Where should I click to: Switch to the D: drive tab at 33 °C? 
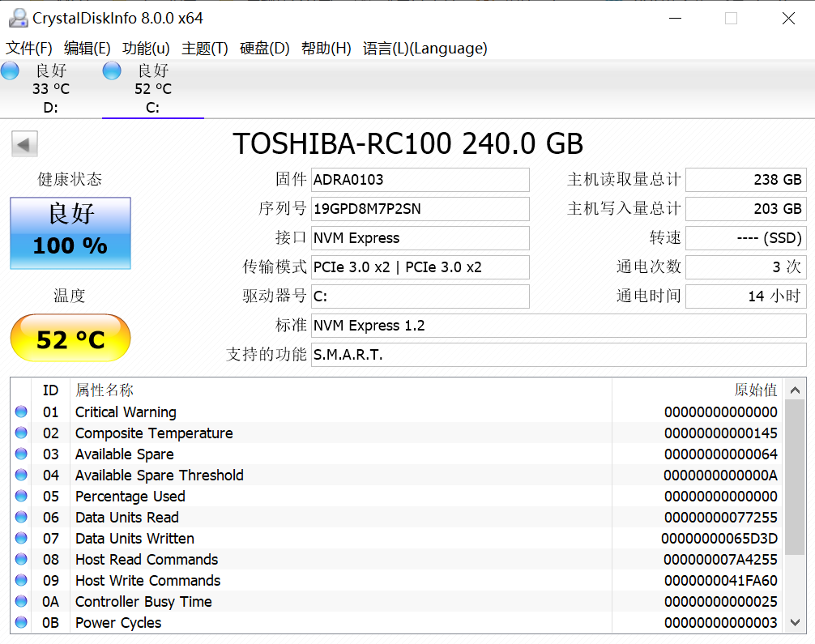coord(51,89)
